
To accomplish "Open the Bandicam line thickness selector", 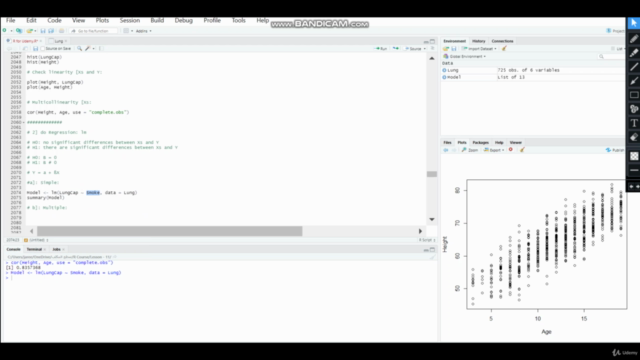I will (633, 170).
